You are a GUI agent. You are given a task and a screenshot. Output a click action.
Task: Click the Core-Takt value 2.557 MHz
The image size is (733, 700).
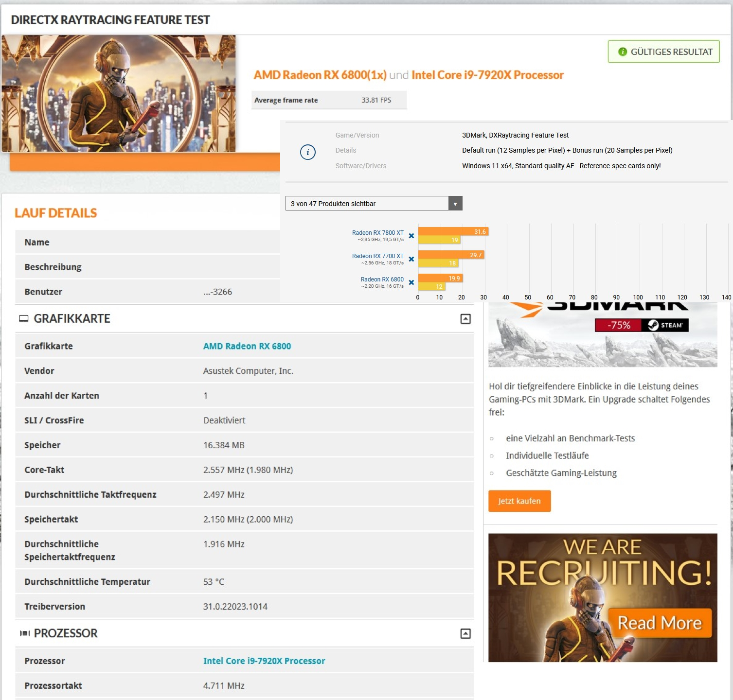tap(248, 470)
